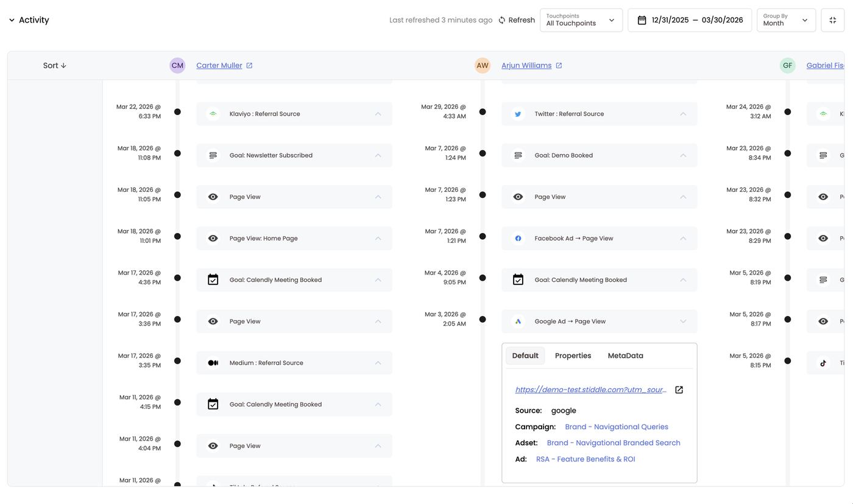This screenshot has width=853, height=504.
Task: Open Arjun Williams' contact link
Action: (526, 66)
